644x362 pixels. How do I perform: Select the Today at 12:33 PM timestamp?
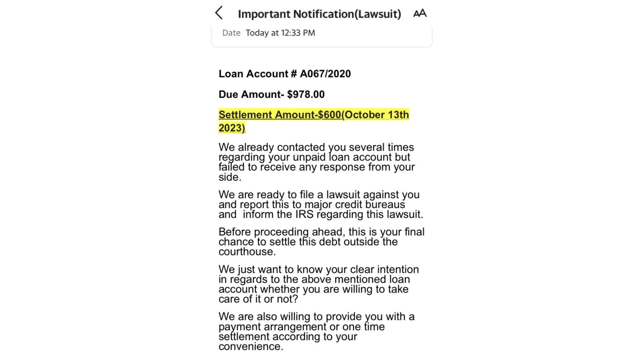(x=280, y=33)
